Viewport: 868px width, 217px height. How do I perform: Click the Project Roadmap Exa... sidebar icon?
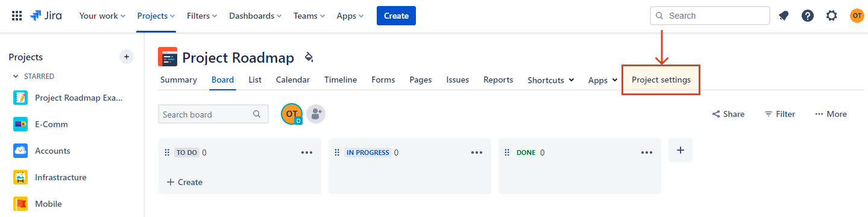point(20,98)
